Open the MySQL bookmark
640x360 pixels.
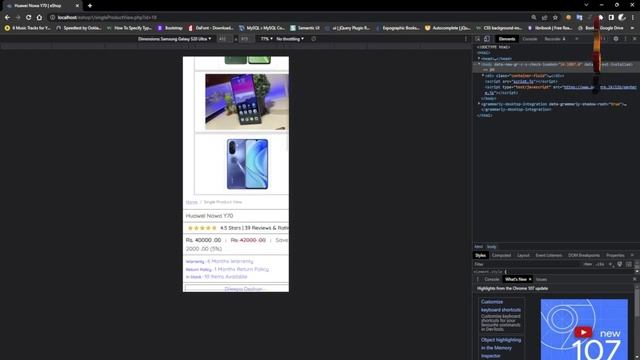[x=262, y=28]
